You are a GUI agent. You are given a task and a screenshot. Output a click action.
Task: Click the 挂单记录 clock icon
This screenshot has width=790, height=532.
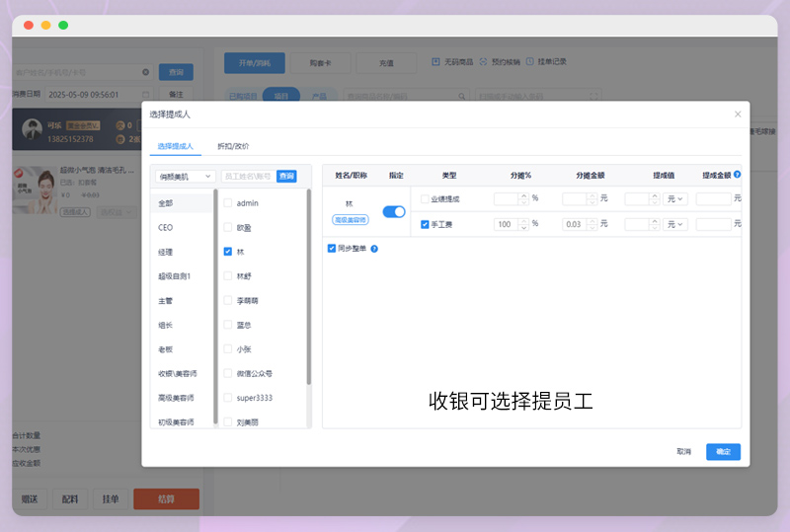point(529,62)
